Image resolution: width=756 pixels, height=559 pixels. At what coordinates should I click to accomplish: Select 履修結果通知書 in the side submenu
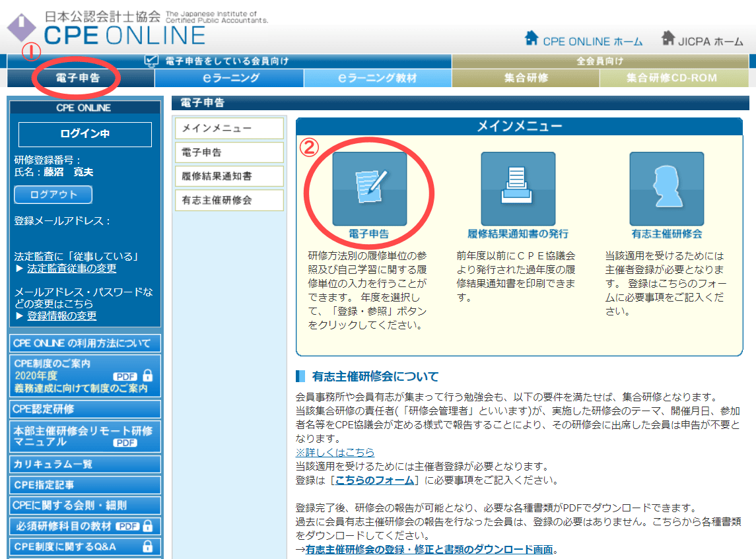click(x=230, y=176)
